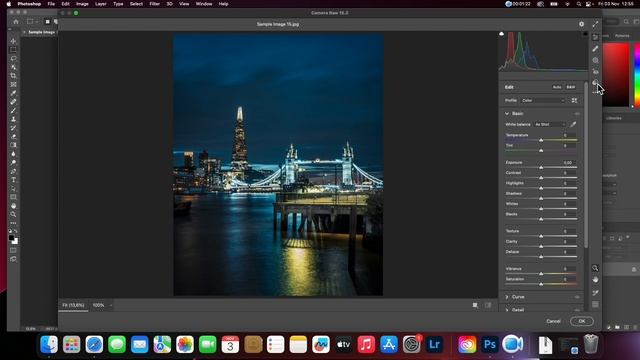Viewport: 640px width, 360px height.
Task: Open the Music app in dock
Action: [x=366, y=344]
